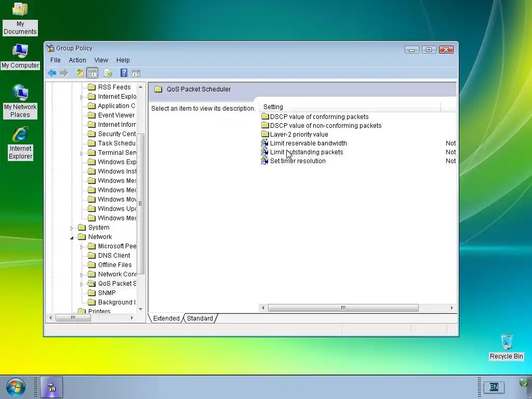
Task: Click the Up one level toolbar icon
Action: [79, 73]
